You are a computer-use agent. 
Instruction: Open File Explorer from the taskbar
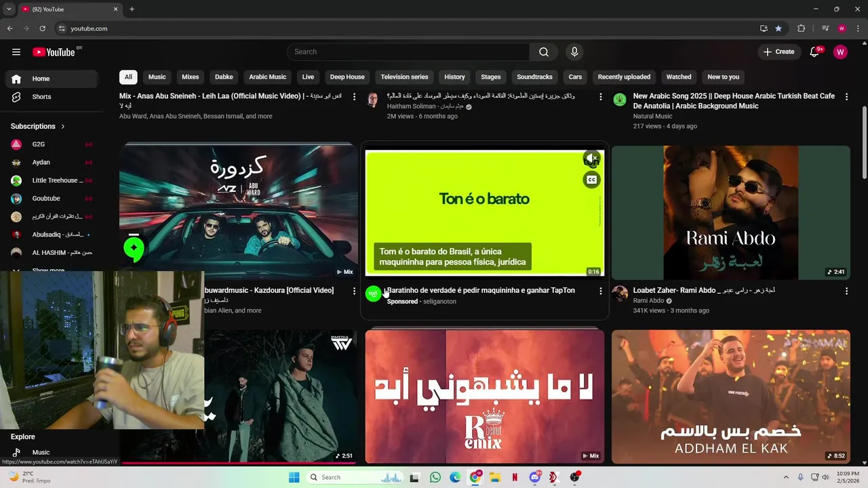(494, 477)
